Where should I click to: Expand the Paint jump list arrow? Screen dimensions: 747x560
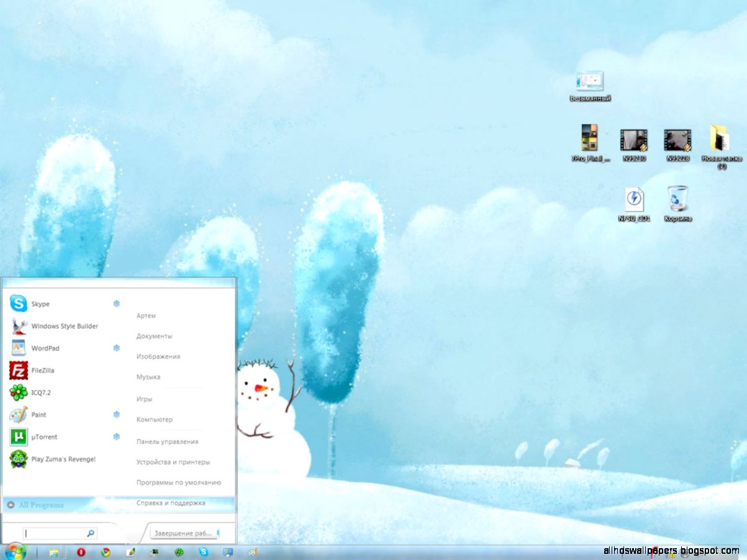(116, 415)
